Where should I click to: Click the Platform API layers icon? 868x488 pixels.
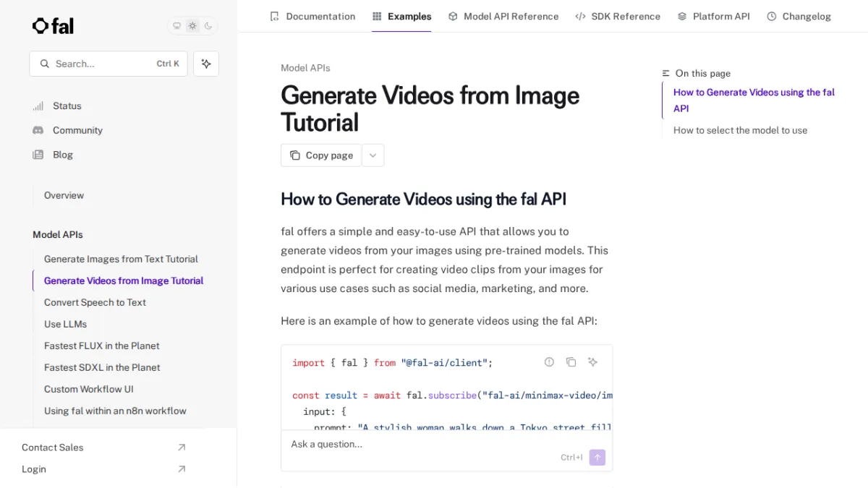tap(682, 16)
